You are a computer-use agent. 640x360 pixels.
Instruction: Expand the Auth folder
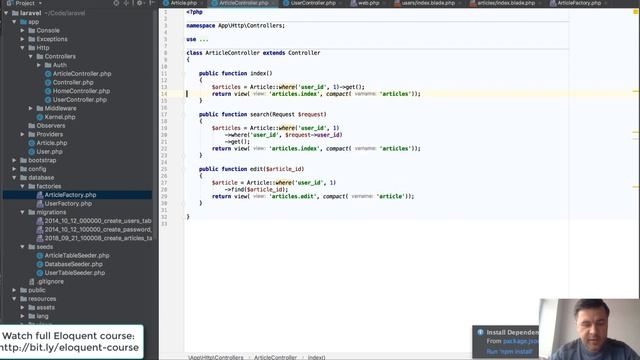click(39, 65)
